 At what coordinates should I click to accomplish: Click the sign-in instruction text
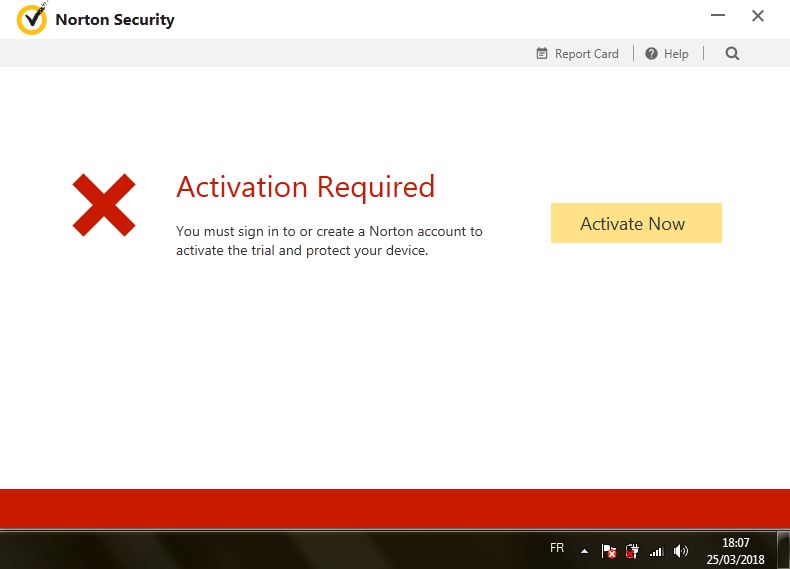click(x=329, y=241)
